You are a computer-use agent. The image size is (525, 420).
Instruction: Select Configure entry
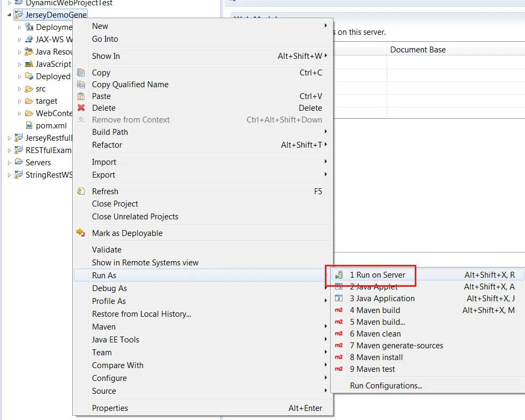click(203, 378)
